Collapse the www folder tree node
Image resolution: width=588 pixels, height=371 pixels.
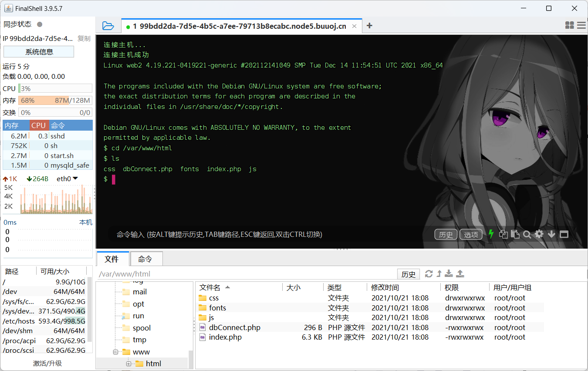pyautogui.click(x=115, y=352)
